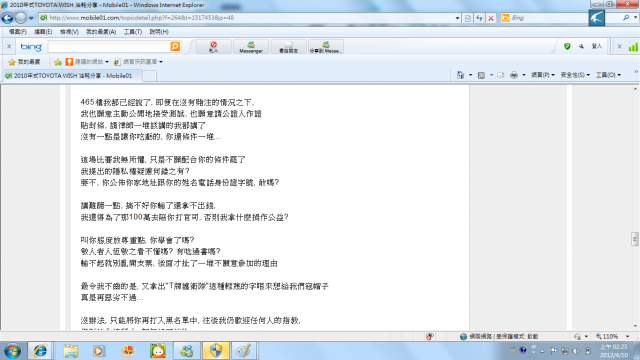640x360 pixels.
Task: Open the recent pages arrow beside Forward
Action: pyautogui.click(x=31, y=18)
